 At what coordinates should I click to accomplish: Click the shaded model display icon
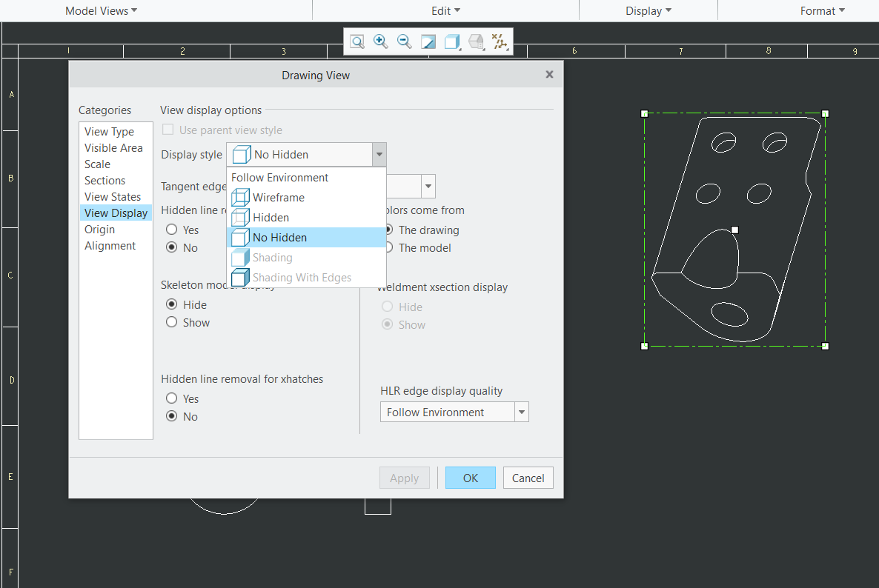pyautogui.click(x=475, y=41)
